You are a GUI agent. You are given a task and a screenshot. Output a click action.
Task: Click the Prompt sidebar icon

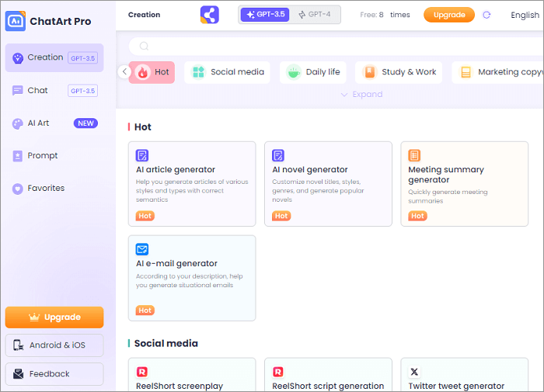coord(17,156)
